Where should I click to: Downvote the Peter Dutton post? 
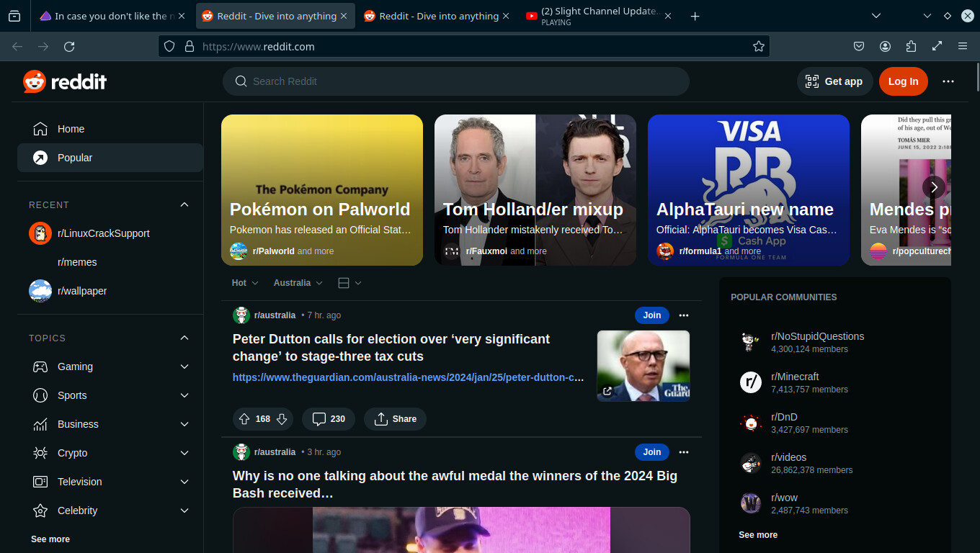coord(282,419)
